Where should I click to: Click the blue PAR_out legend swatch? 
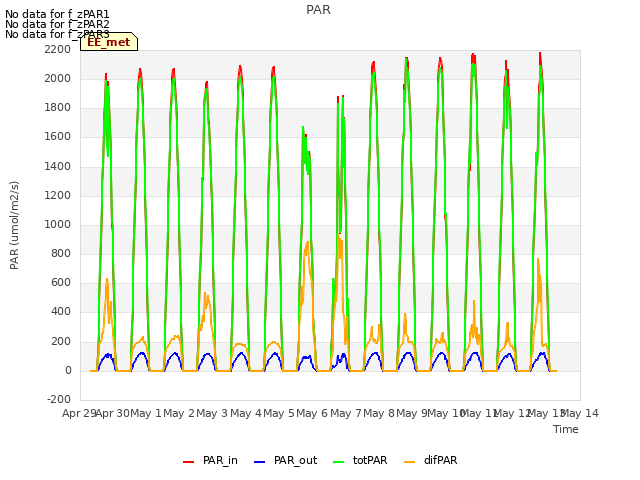pos(260,462)
